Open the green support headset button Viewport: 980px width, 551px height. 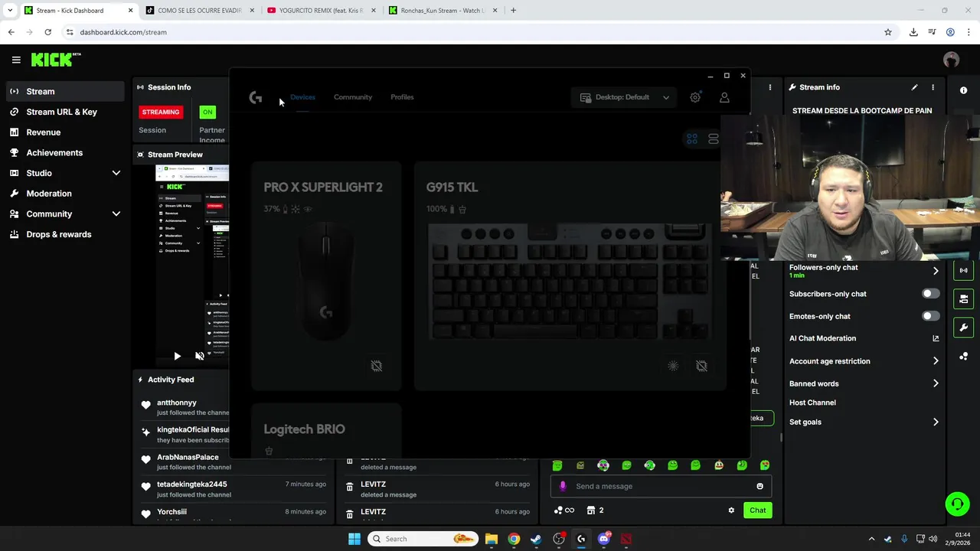tap(956, 504)
